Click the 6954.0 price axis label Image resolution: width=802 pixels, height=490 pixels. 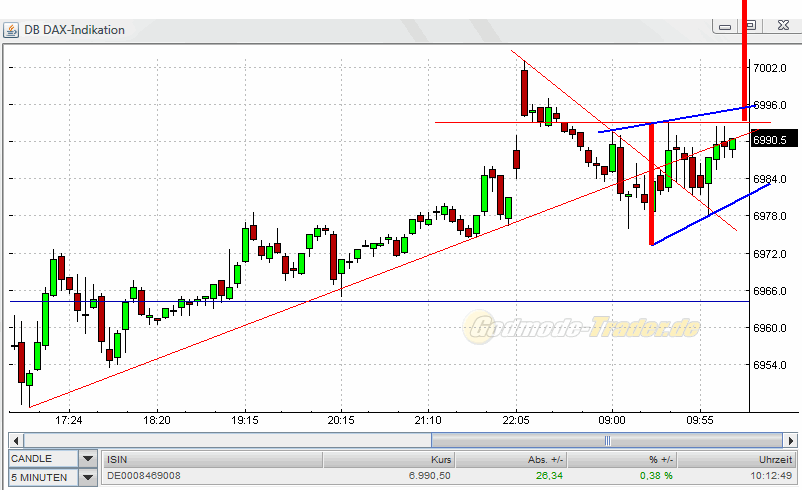770,365
